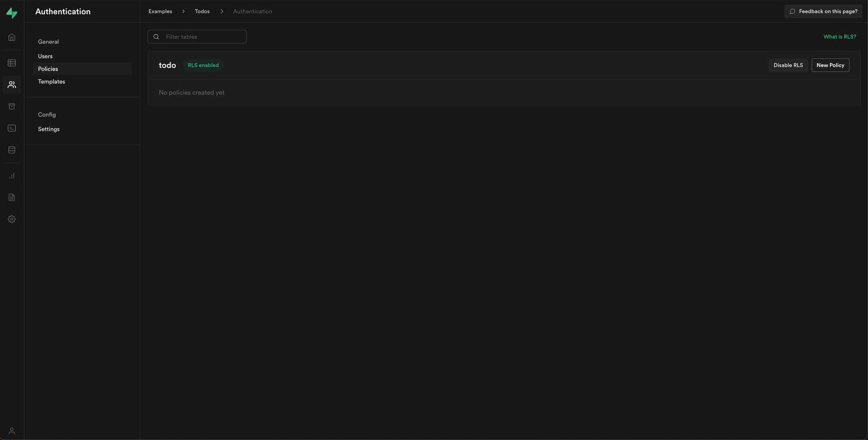Viewport: 868px width, 440px height.
Task: Open the Table Editor from the sidebar
Action: [x=11, y=62]
